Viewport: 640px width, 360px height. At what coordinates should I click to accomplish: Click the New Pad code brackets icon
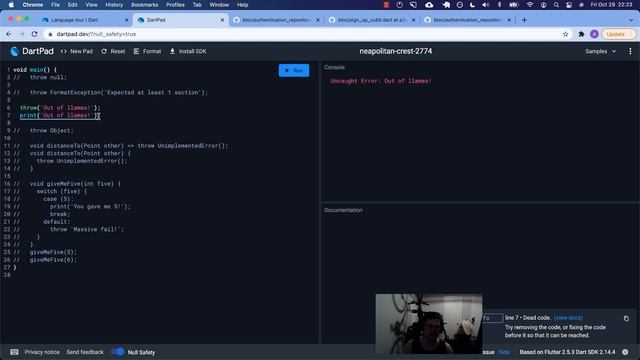64,51
